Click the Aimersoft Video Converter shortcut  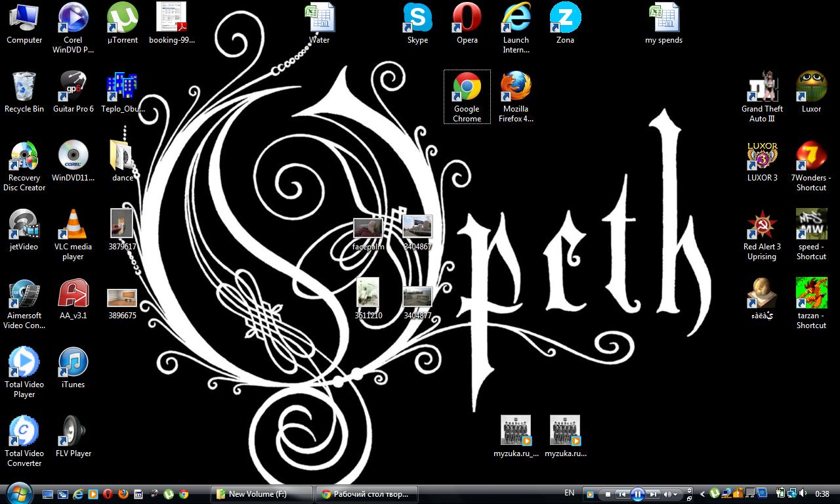[x=24, y=304]
